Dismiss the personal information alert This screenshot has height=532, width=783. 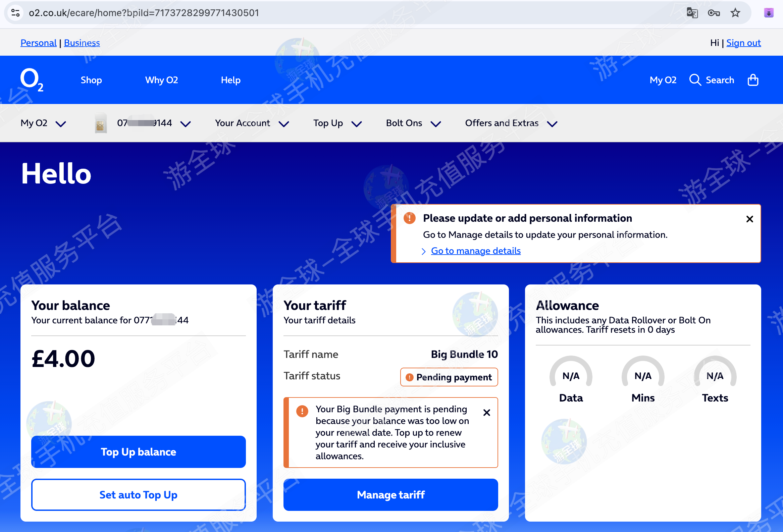pos(749,219)
